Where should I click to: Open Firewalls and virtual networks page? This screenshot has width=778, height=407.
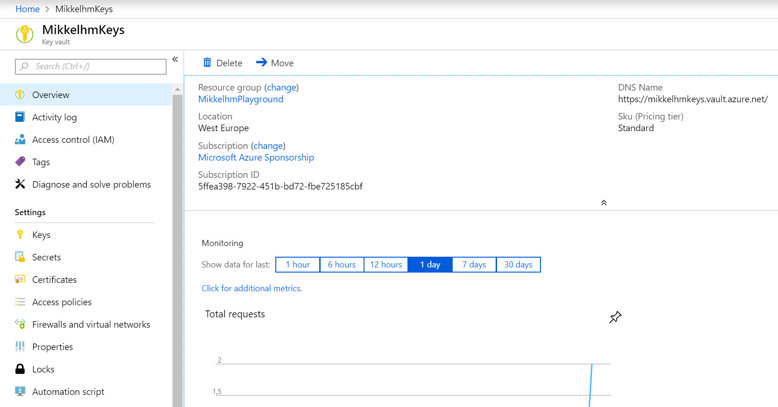point(86,324)
